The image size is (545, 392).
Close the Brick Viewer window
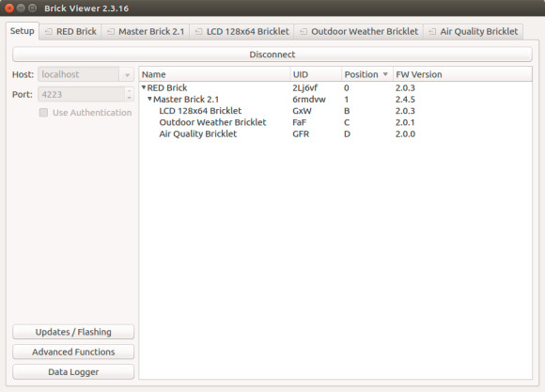9,8
